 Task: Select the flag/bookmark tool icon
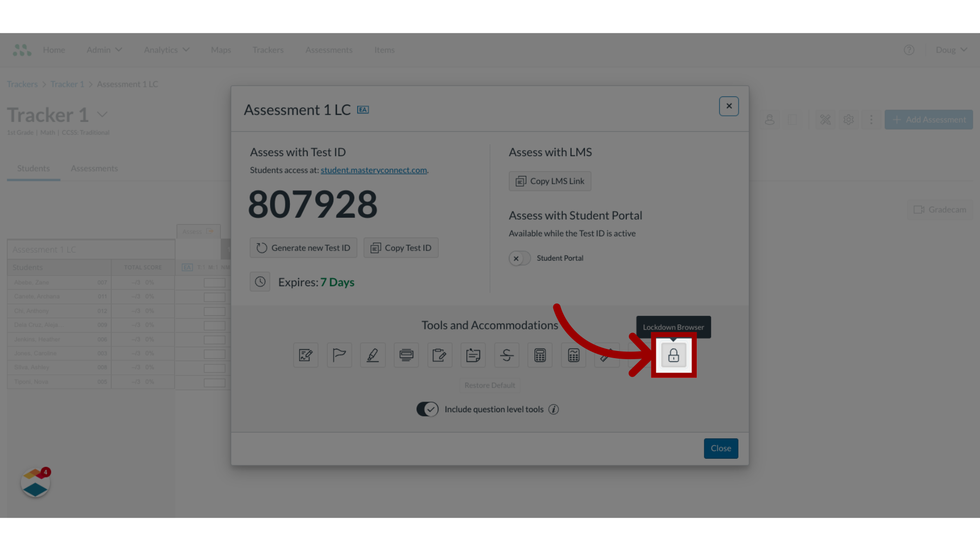339,355
